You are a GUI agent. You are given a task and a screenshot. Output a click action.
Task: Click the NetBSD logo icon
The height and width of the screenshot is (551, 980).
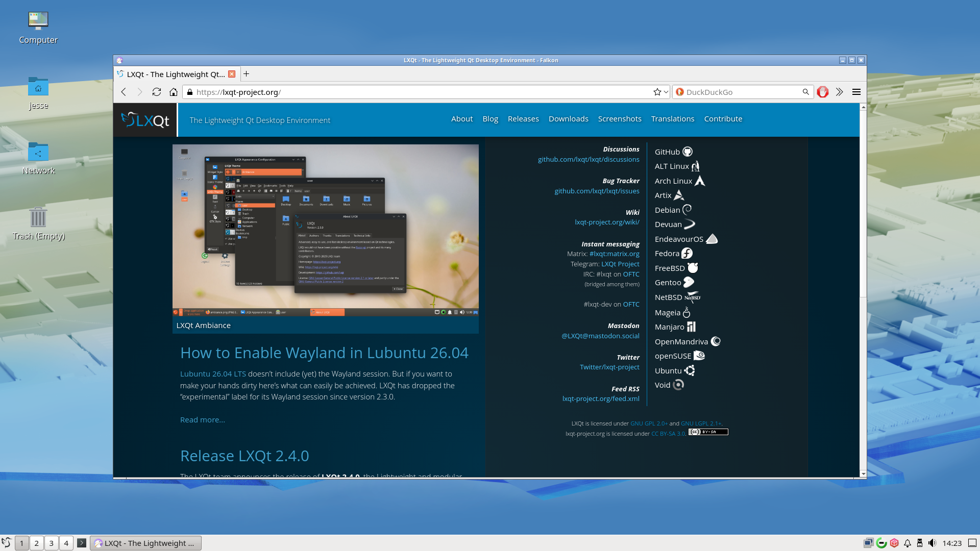point(693,297)
